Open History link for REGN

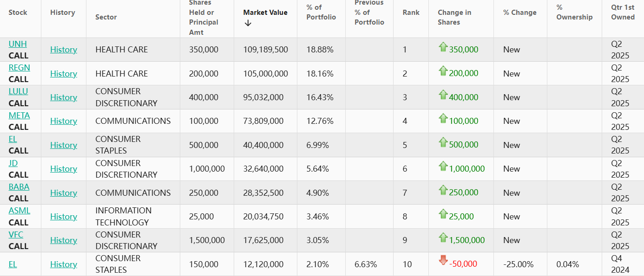[64, 74]
